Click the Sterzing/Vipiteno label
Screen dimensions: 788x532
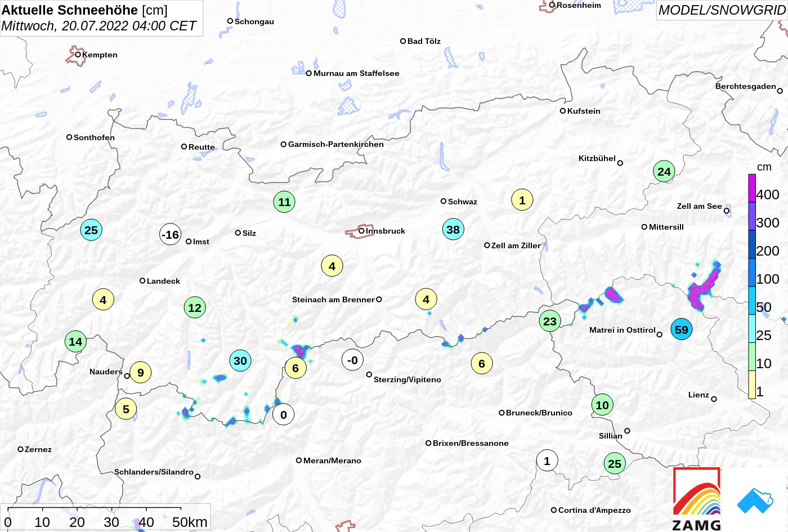coord(408,379)
